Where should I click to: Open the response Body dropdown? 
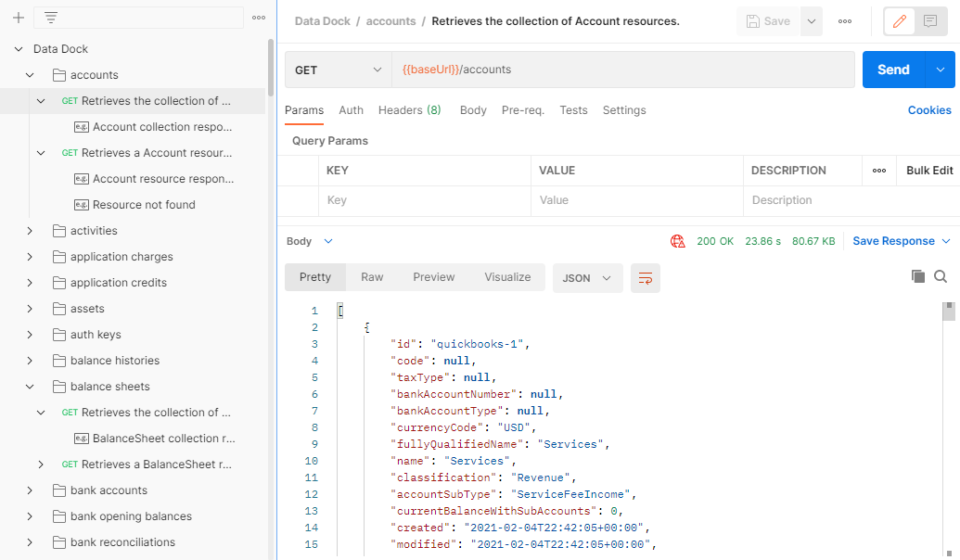tap(310, 241)
